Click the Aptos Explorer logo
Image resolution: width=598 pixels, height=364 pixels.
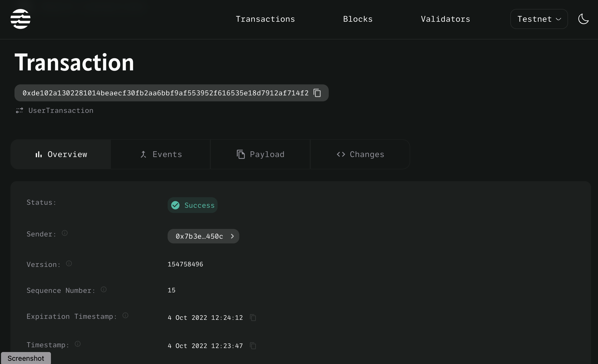click(x=20, y=19)
